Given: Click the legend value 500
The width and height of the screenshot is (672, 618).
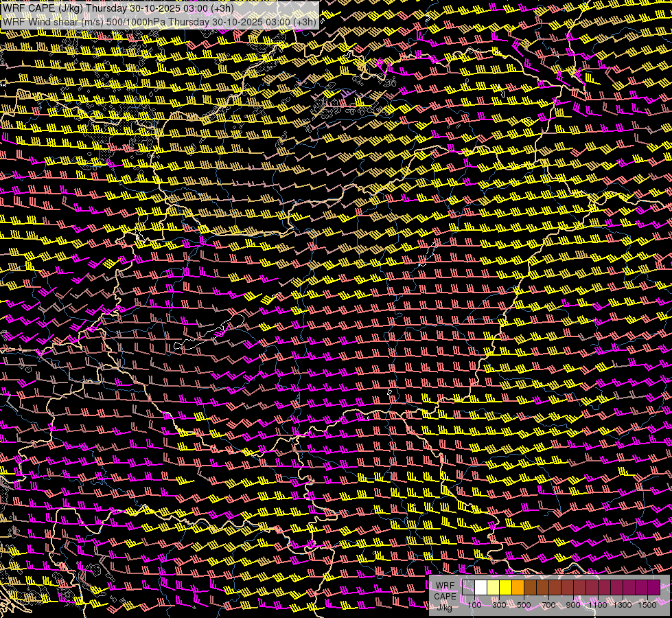Looking at the screenshot, I should [x=524, y=605].
